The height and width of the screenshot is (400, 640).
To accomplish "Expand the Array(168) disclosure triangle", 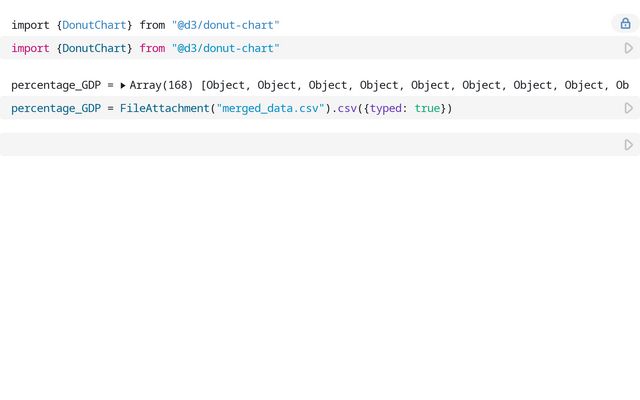I will 122,86.
